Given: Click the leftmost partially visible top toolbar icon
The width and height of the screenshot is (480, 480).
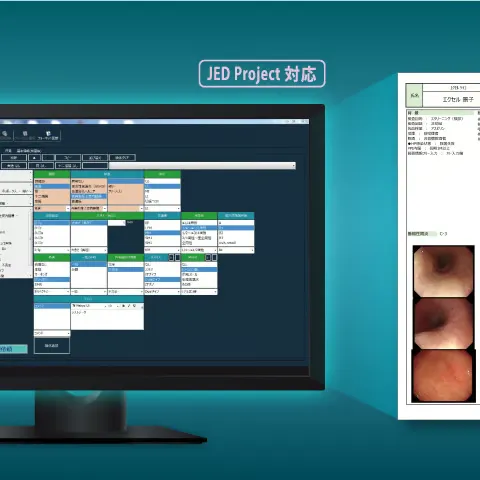Looking at the screenshot, I should point(5,135).
